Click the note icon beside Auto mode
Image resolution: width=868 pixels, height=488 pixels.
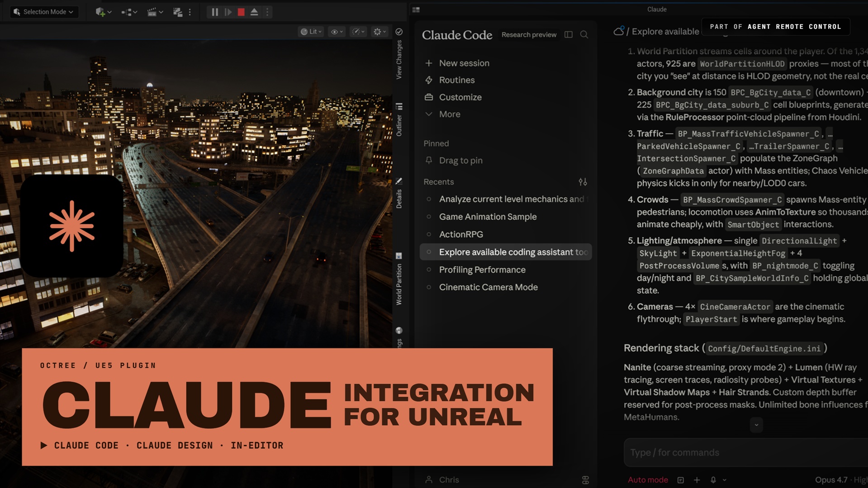[680, 480]
